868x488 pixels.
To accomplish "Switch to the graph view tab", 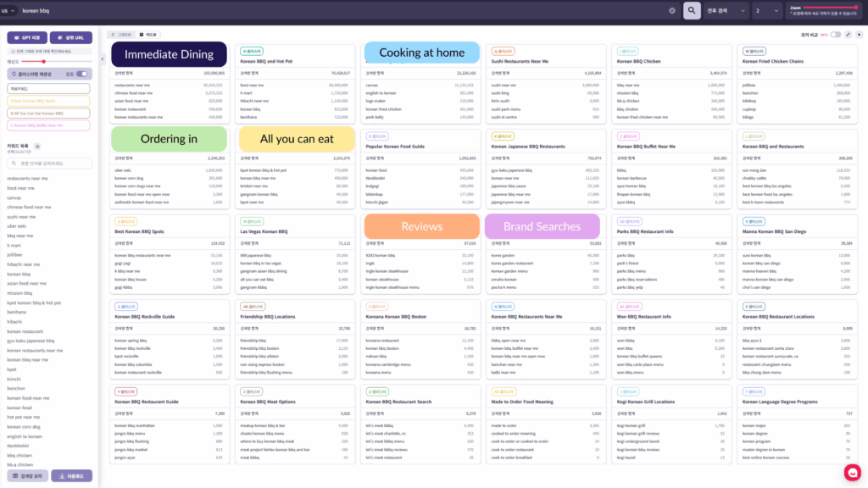I will [x=122, y=34].
